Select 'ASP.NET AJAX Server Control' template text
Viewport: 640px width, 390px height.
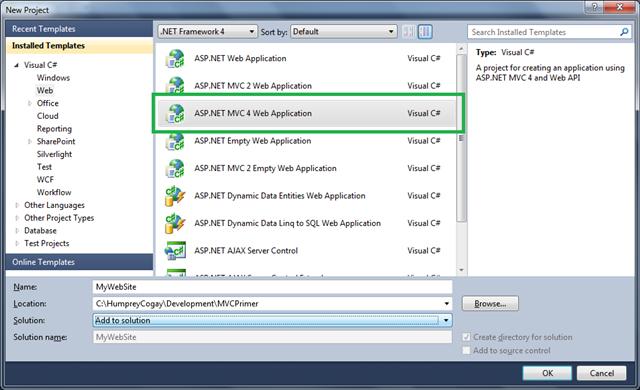tap(246, 250)
